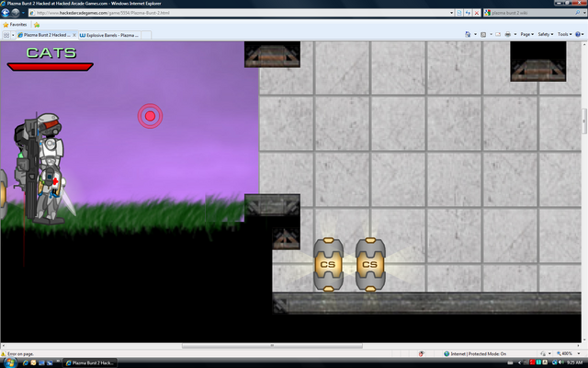
Task: Refresh the page with the blue arrows icon
Action: coord(468,13)
